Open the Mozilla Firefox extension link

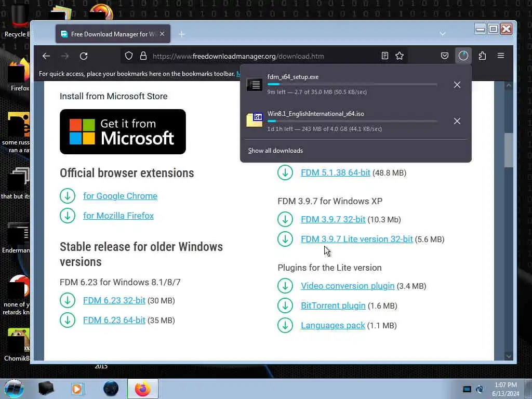(118, 216)
